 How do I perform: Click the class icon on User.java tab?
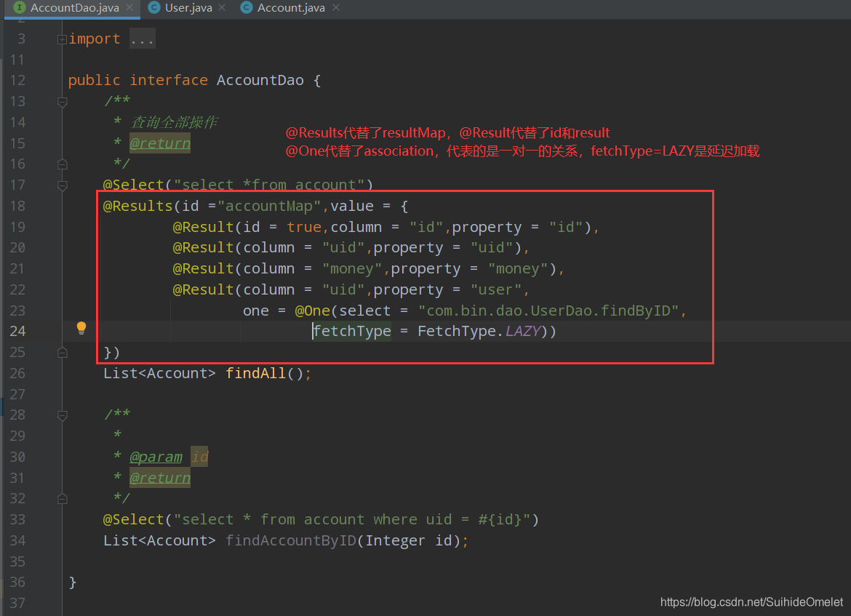[x=154, y=7]
